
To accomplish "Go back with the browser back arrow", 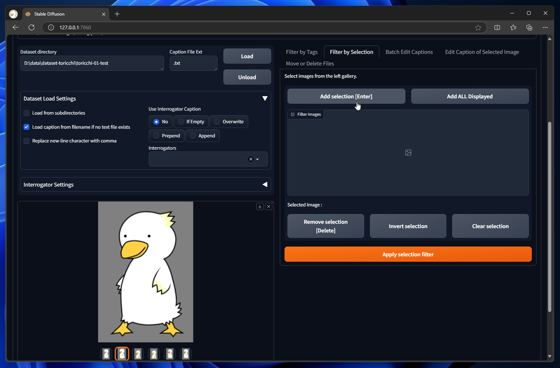I will (15, 28).
